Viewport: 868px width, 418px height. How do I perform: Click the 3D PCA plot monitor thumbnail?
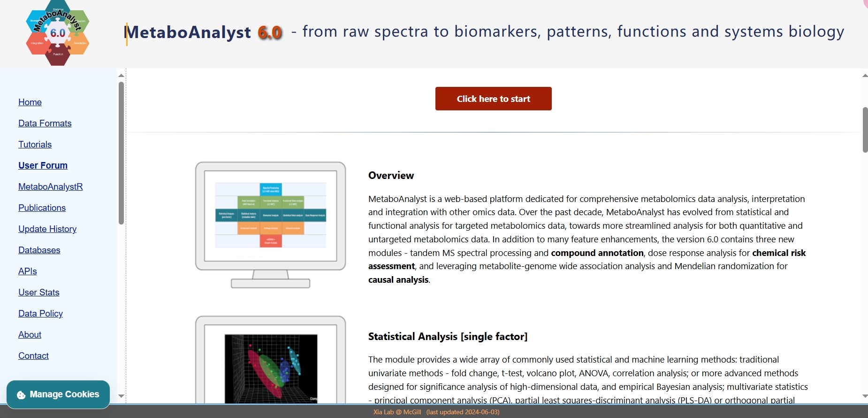[271, 359]
